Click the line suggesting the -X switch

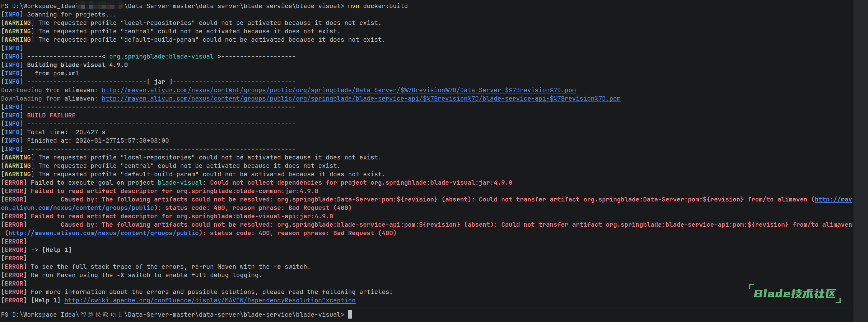coord(146,275)
